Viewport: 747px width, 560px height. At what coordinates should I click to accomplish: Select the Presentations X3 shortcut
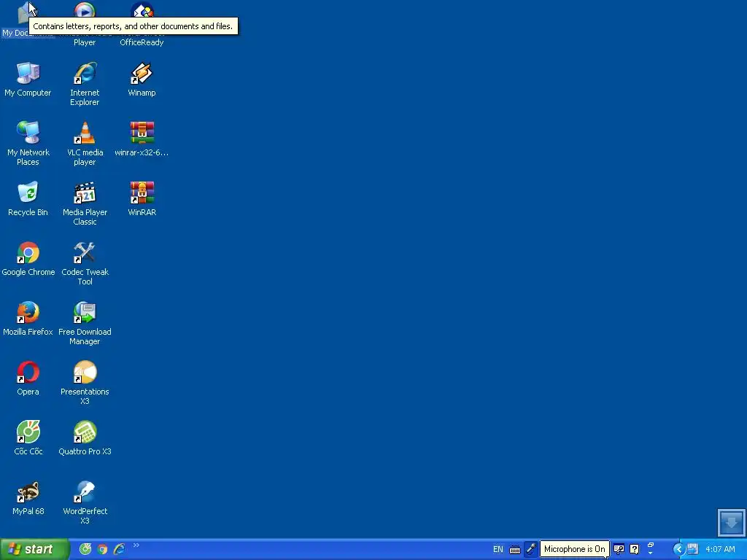tap(85, 383)
